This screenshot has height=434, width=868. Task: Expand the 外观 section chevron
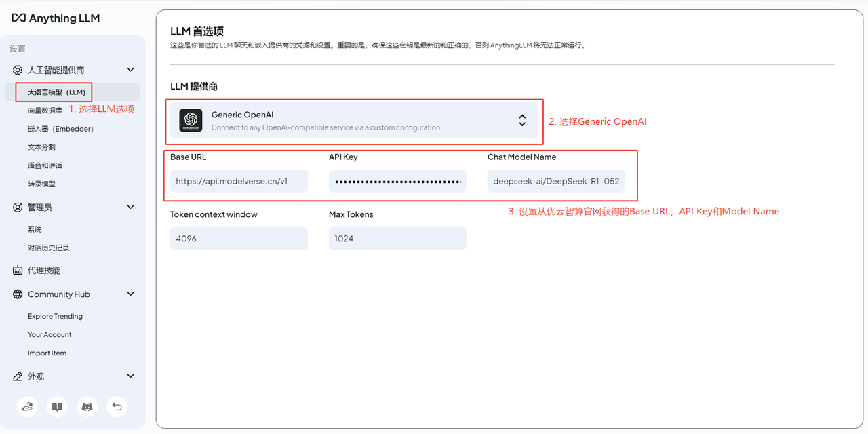[x=131, y=376]
